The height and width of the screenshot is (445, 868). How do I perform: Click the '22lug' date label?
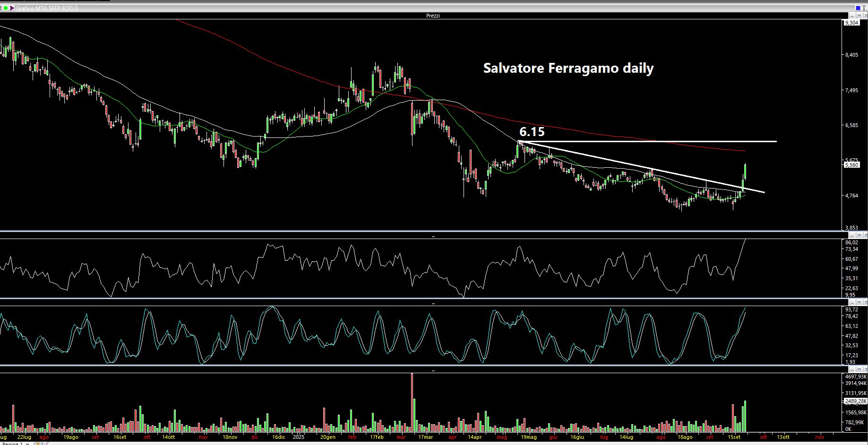pyautogui.click(x=24, y=437)
